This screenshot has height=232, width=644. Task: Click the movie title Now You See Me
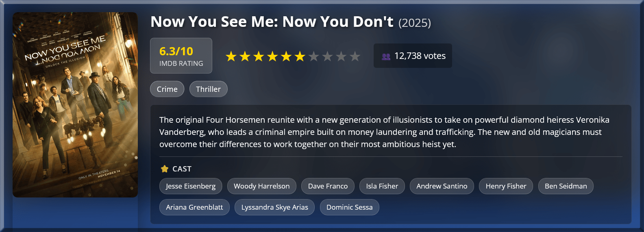[x=272, y=22]
